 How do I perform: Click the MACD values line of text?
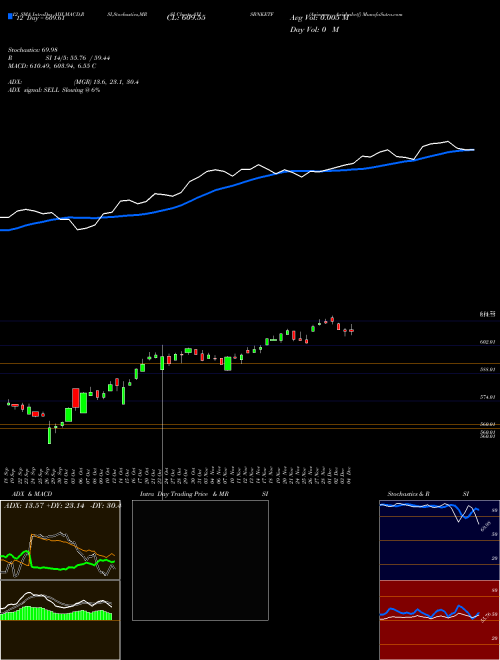(x=52, y=66)
